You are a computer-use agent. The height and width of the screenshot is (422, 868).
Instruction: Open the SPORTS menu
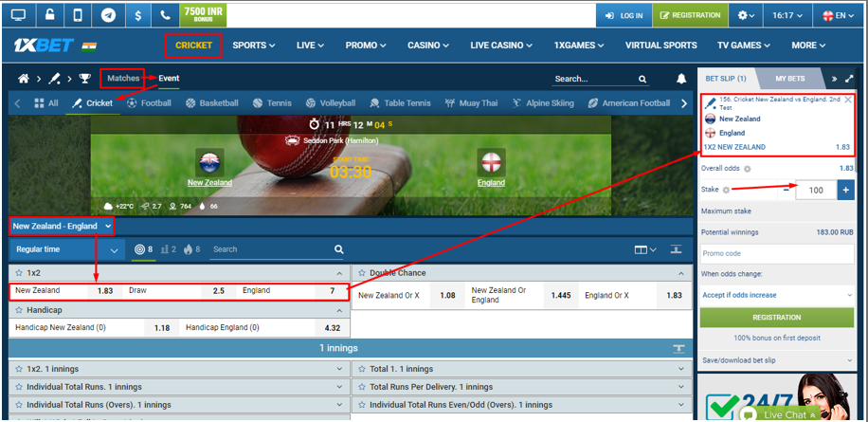pos(254,46)
